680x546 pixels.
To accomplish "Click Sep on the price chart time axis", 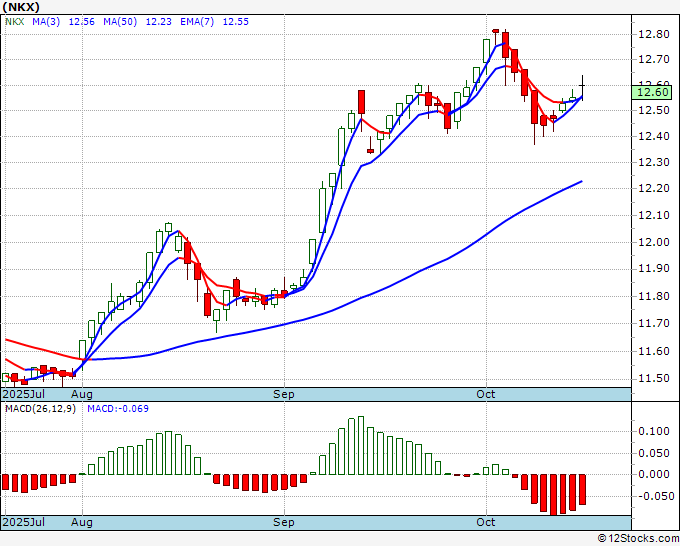I will click(284, 394).
